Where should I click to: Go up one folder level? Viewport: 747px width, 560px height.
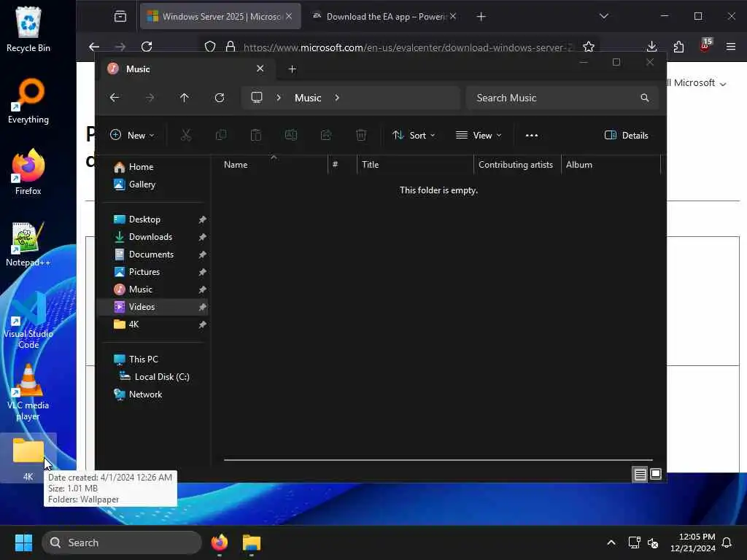click(x=185, y=98)
